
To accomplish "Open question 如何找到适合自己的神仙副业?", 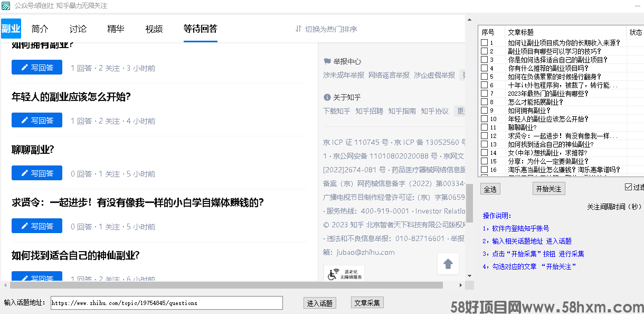I will point(75,255).
